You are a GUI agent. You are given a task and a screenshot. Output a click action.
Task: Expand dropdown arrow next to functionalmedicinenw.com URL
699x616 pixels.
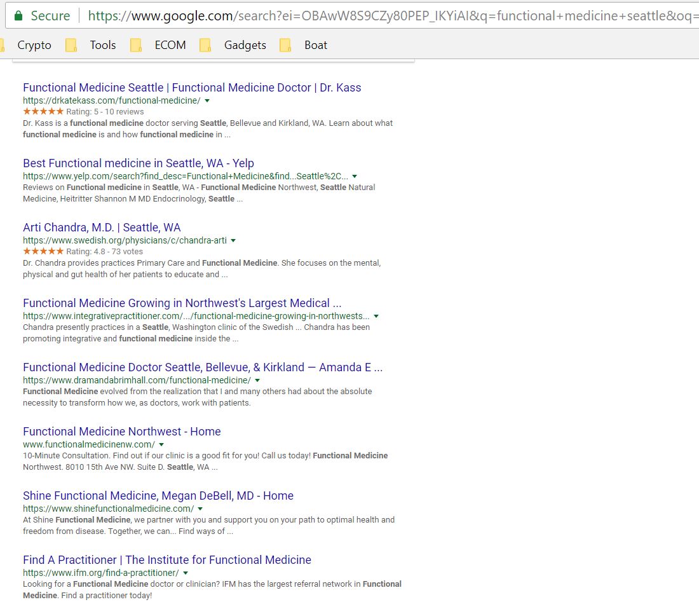(x=161, y=445)
